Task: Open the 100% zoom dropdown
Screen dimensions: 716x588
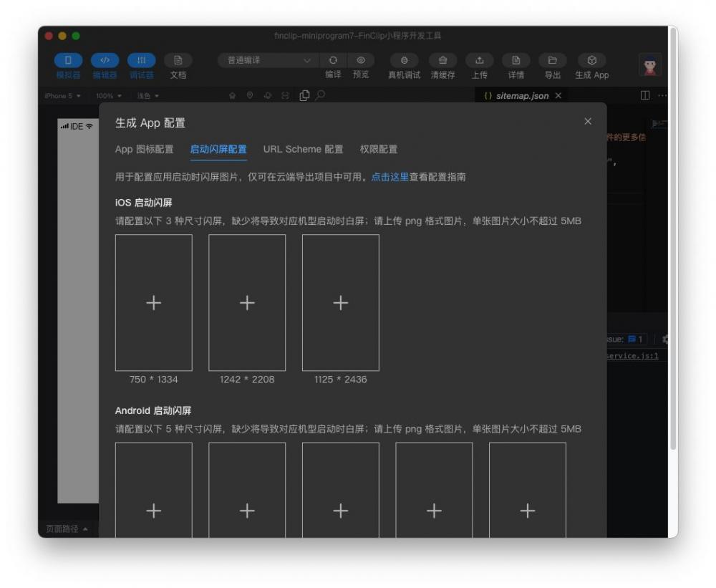Action: coord(109,96)
